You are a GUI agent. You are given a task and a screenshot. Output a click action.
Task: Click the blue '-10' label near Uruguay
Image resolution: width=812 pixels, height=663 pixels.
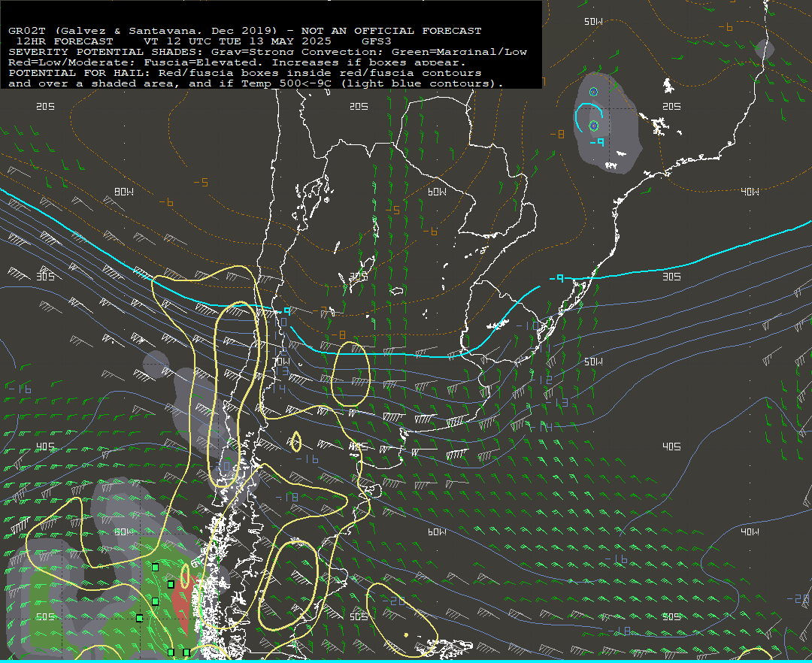527,325
